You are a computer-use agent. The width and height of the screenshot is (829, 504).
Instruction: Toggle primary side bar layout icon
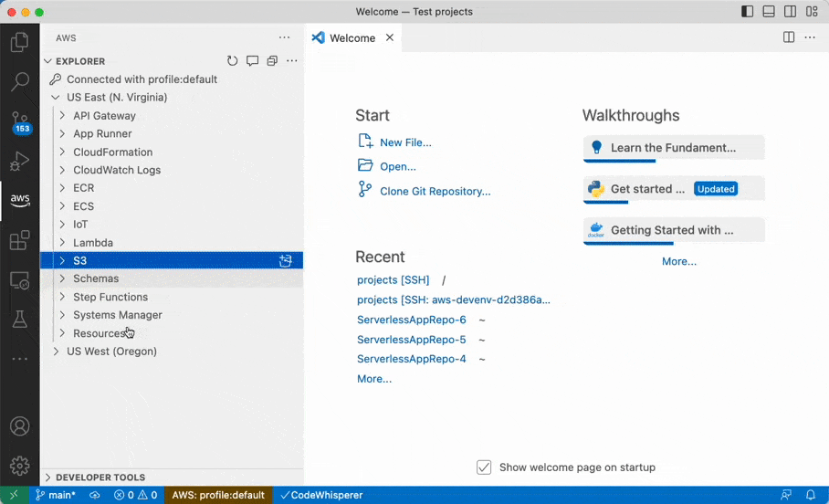tap(747, 12)
